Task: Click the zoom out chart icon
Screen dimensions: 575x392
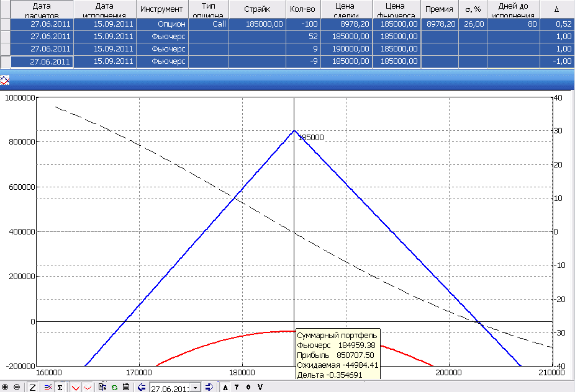Action: tap(16, 387)
